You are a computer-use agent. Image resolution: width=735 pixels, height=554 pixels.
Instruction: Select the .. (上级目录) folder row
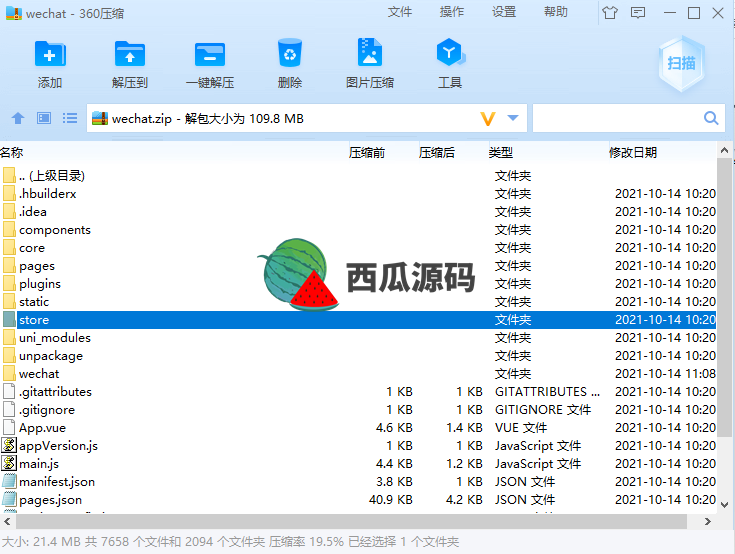click(358, 176)
